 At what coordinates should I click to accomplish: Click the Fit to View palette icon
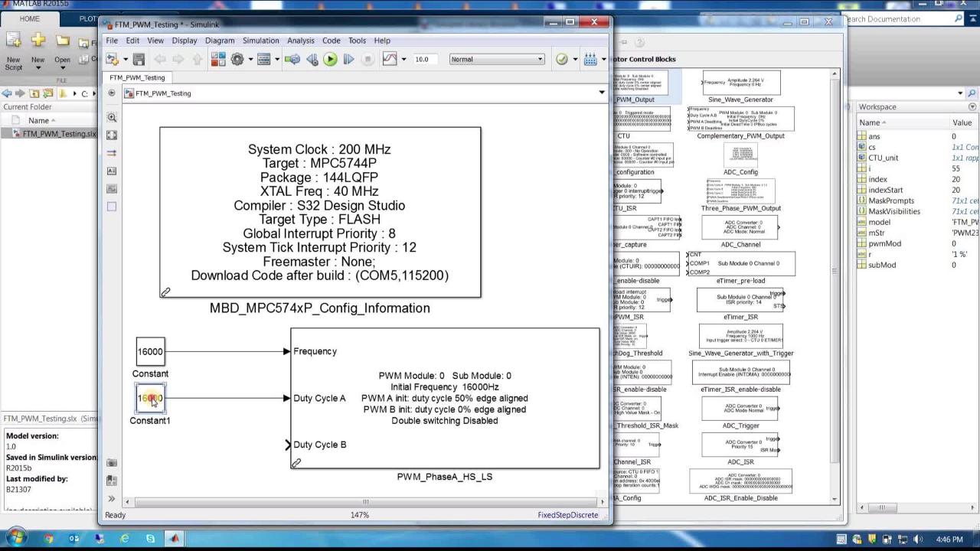point(112,135)
